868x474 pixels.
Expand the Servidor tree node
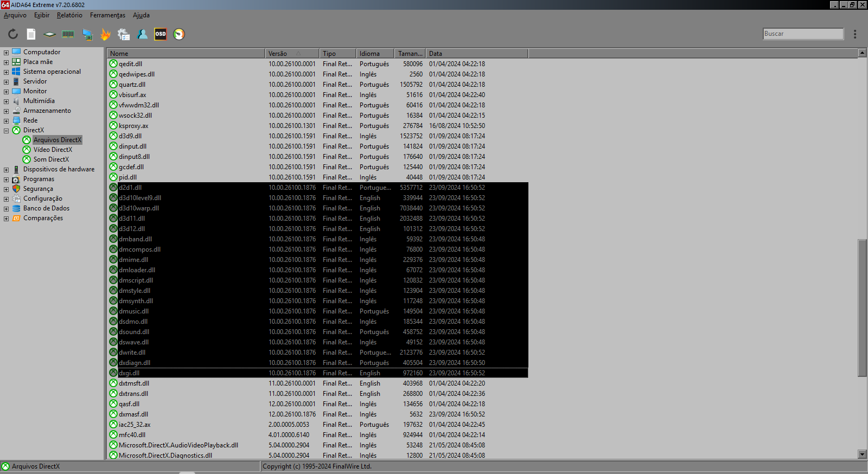tap(6, 82)
